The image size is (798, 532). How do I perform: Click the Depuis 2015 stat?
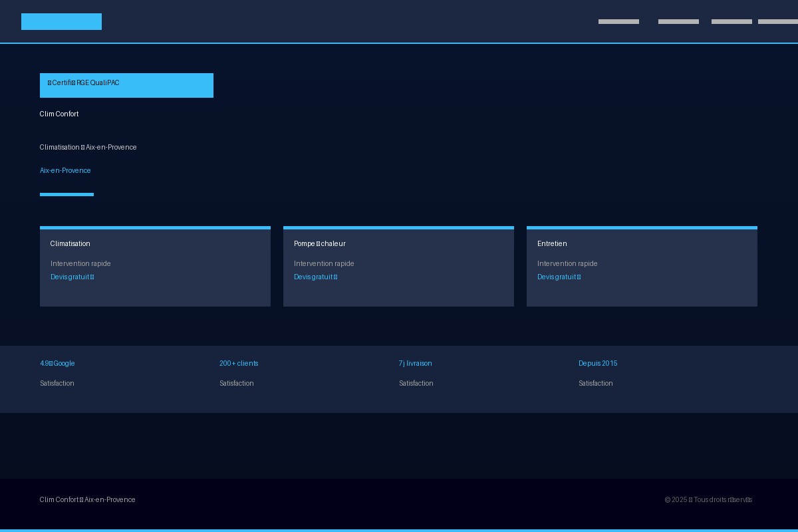[x=598, y=364]
